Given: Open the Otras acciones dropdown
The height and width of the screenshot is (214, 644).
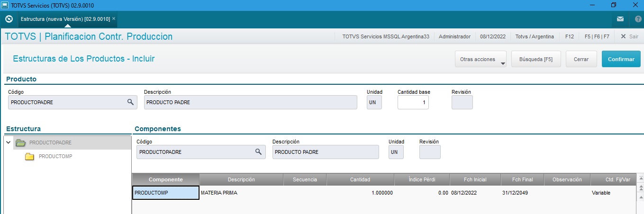Looking at the screenshot, I should [481, 59].
